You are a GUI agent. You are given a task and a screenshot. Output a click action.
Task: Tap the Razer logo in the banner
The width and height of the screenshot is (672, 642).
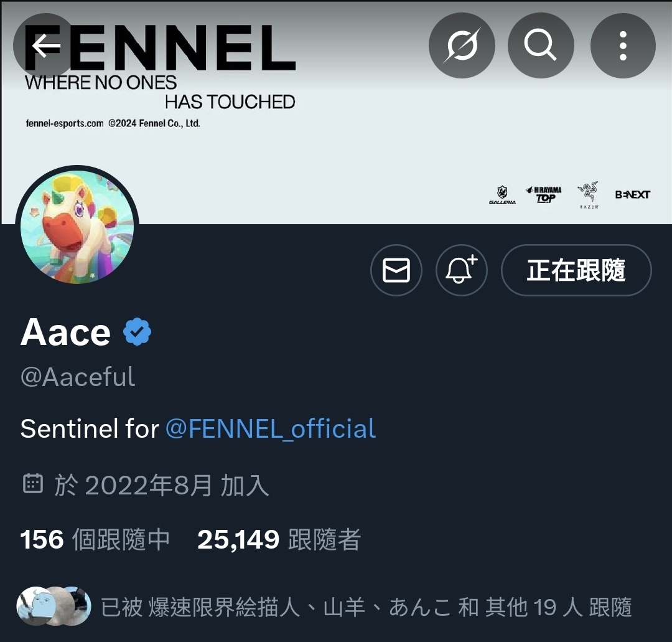589,195
